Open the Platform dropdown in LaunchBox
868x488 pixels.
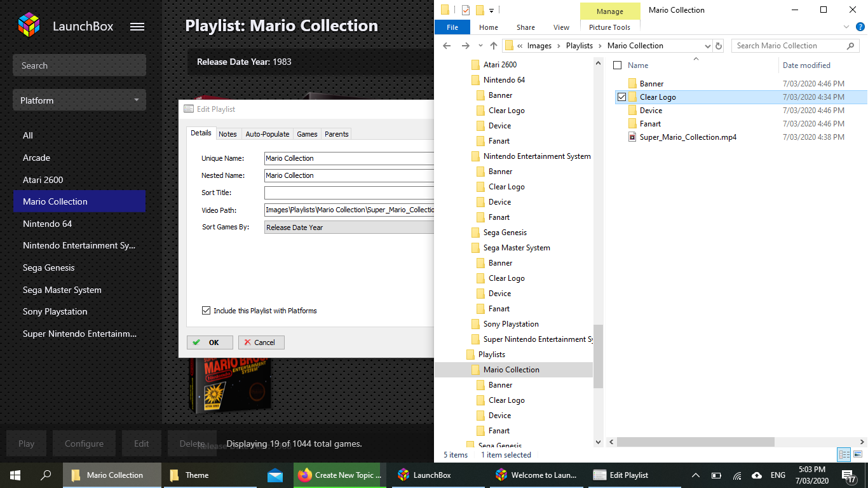pos(79,100)
